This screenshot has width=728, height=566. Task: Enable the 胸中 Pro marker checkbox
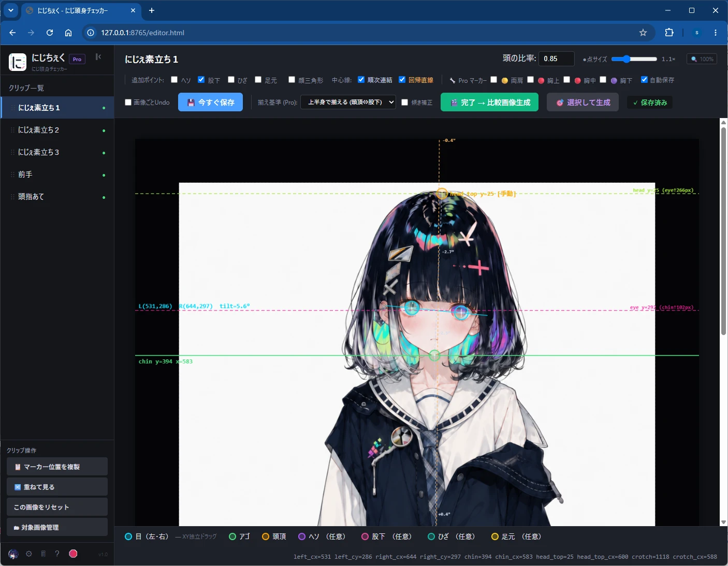(567, 80)
